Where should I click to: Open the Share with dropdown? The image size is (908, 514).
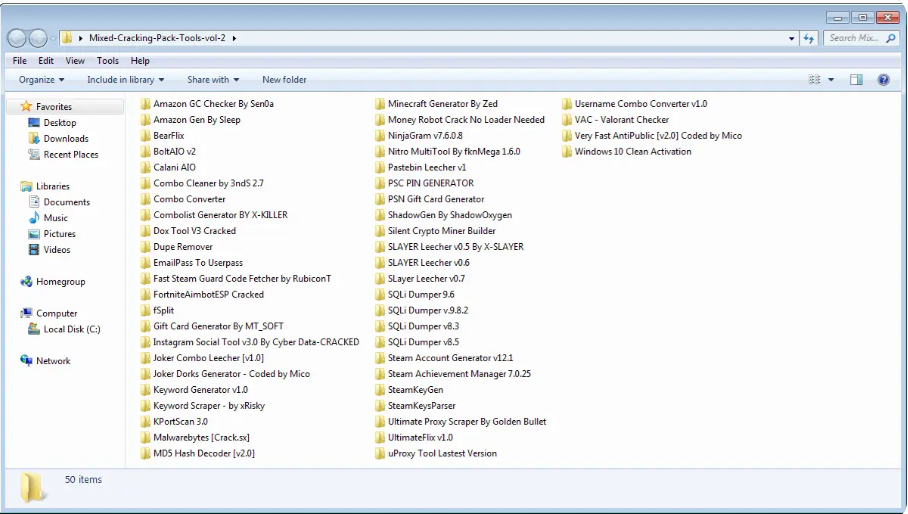tap(213, 80)
